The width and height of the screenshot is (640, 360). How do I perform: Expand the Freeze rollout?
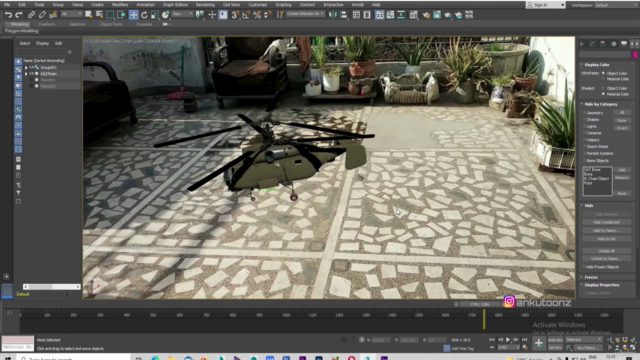[590, 277]
